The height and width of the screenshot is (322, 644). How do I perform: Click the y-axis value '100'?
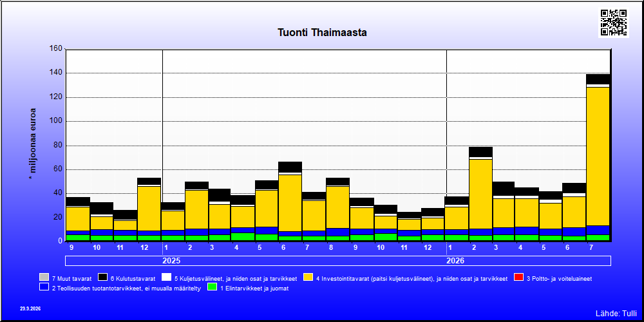(57, 121)
